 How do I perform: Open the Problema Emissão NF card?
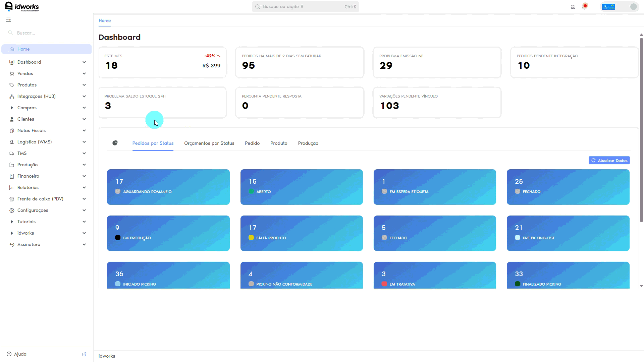437,62
